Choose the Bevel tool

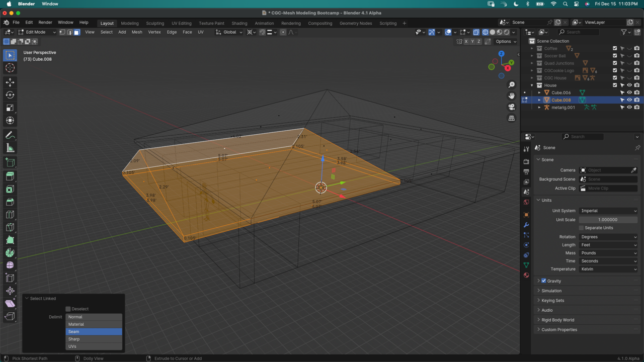(10, 202)
